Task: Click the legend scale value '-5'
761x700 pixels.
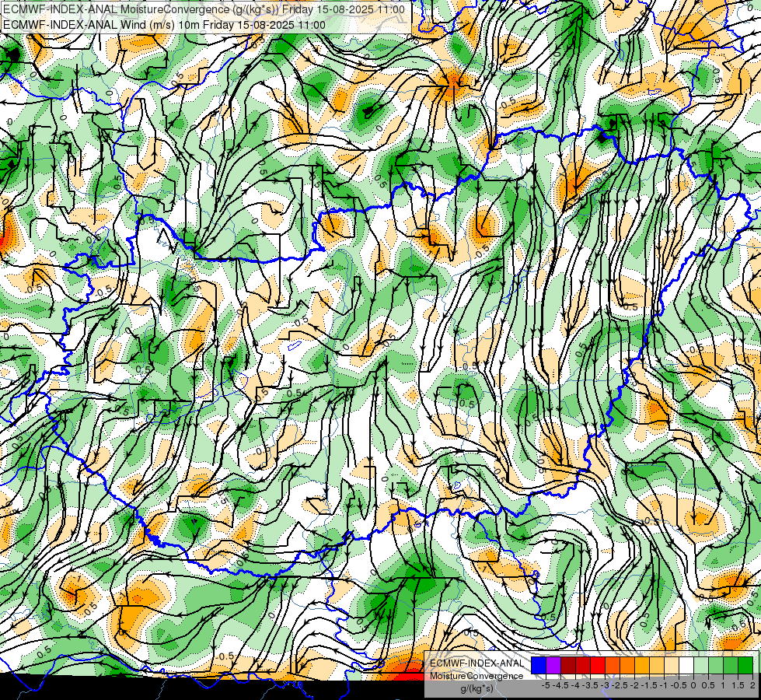Action: 546,685
